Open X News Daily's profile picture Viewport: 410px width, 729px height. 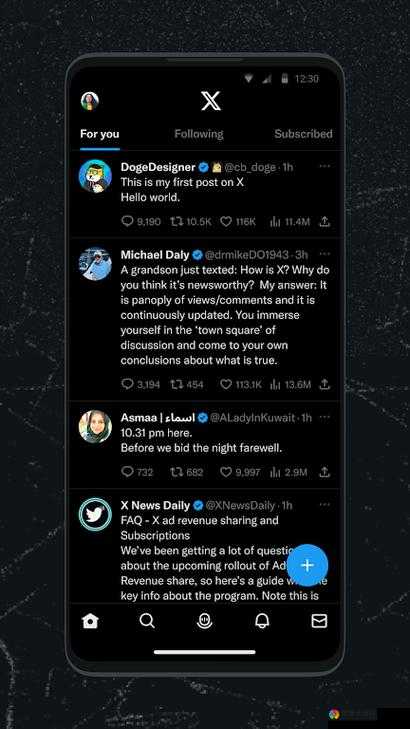(x=95, y=515)
